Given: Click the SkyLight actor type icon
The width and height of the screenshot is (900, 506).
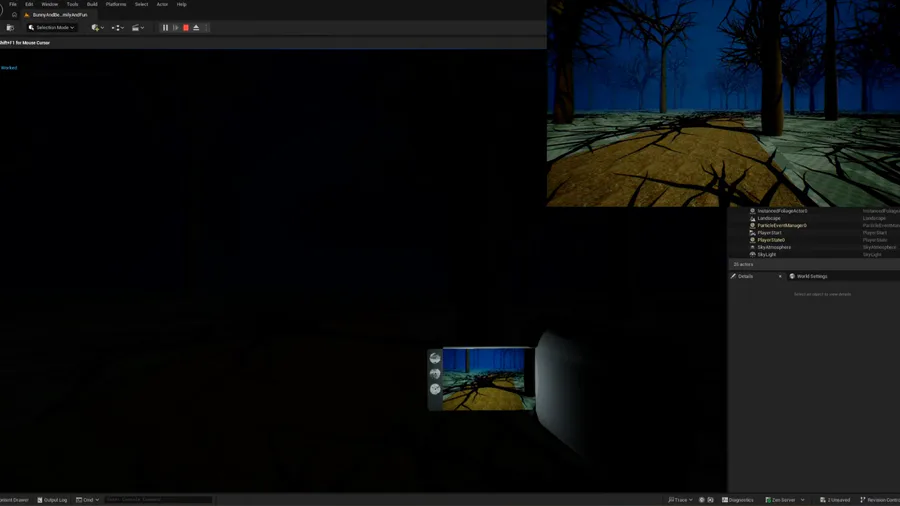Looking at the screenshot, I should coord(752,254).
